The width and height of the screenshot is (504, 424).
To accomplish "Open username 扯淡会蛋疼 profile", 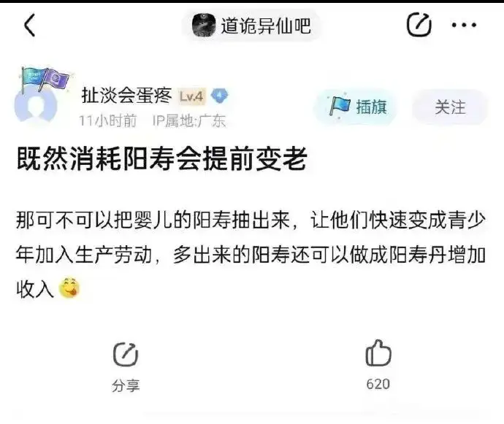I will pyautogui.click(x=126, y=96).
